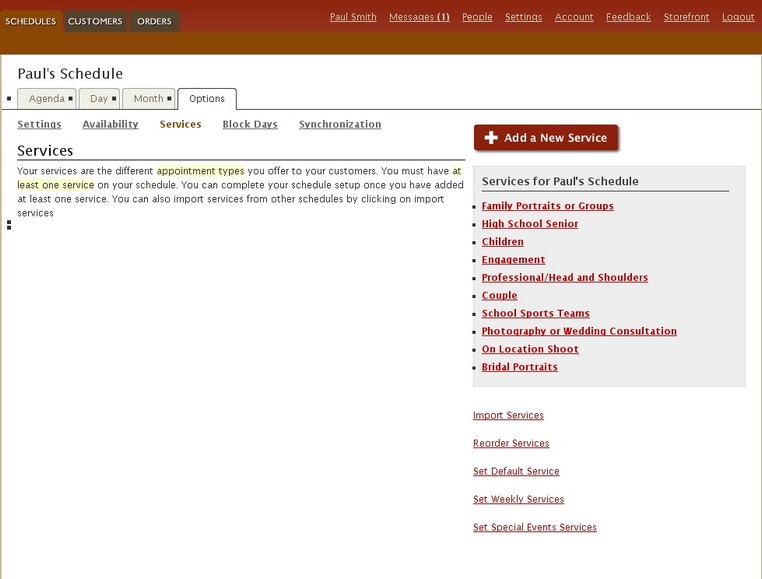Open the Engagement service
This screenshot has width=762, height=579.
pos(513,260)
